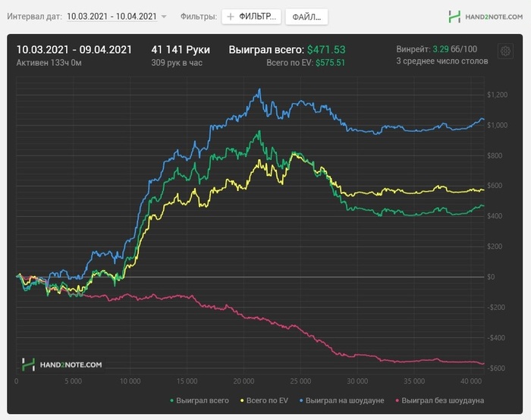Image resolution: width=531 pixels, height=420 pixels.
Task: Click the 3.29 бб/100 winrate value
Action: pos(455,49)
